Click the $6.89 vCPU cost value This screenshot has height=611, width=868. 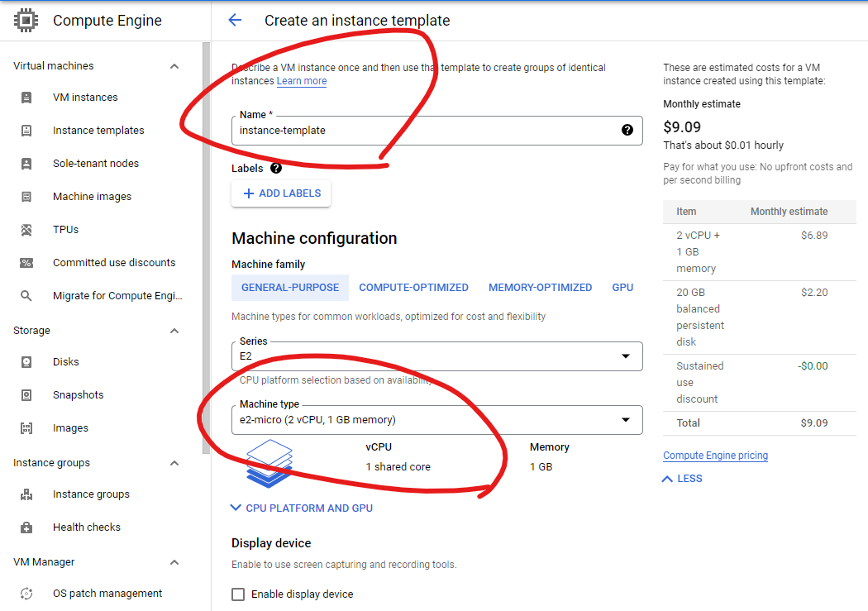pos(814,235)
